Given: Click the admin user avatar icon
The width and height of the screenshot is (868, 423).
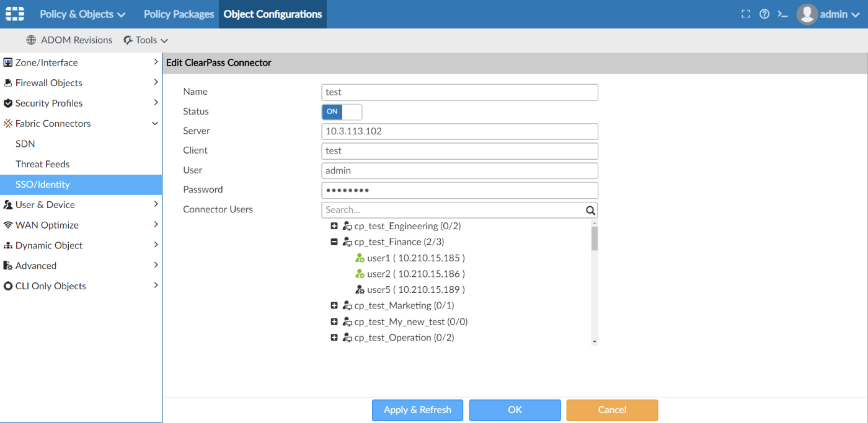Looking at the screenshot, I should (x=807, y=14).
